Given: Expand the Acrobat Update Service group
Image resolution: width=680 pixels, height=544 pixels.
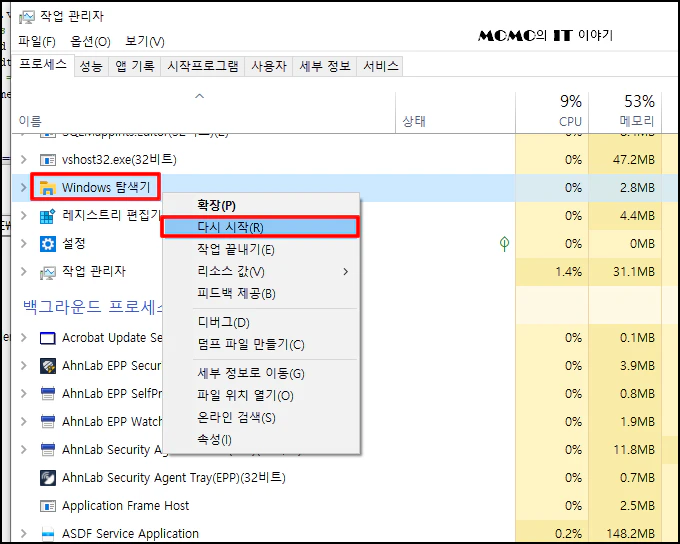Looking at the screenshot, I should [x=24, y=338].
